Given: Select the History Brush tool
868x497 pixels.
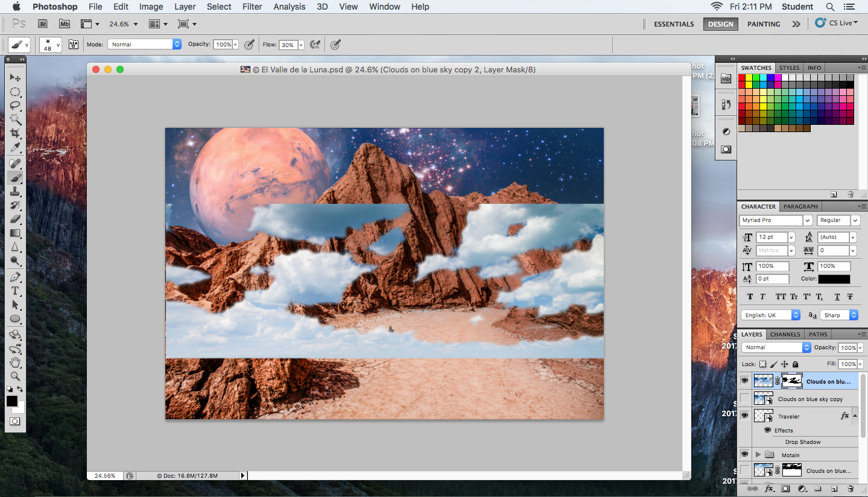Looking at the screenshot, I should point(15,206).
